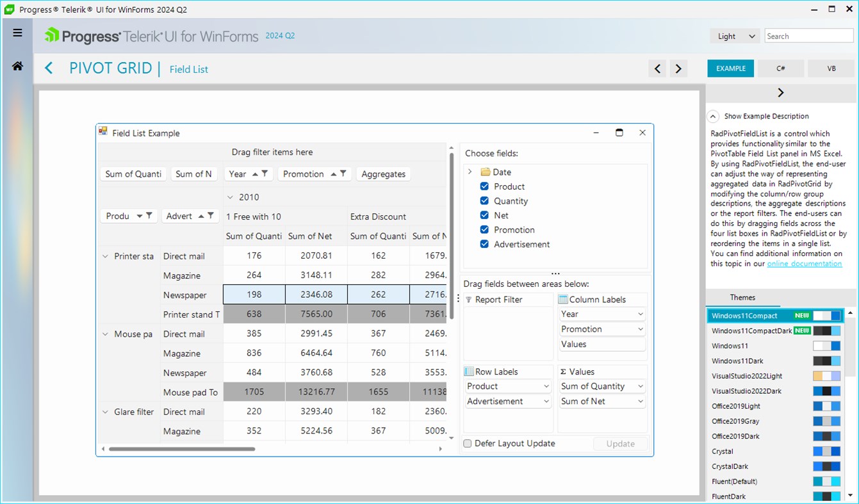Click filter funnel on Advert row field
The width and height of the screenshot is (859, 504).
[x=211, y=216]
